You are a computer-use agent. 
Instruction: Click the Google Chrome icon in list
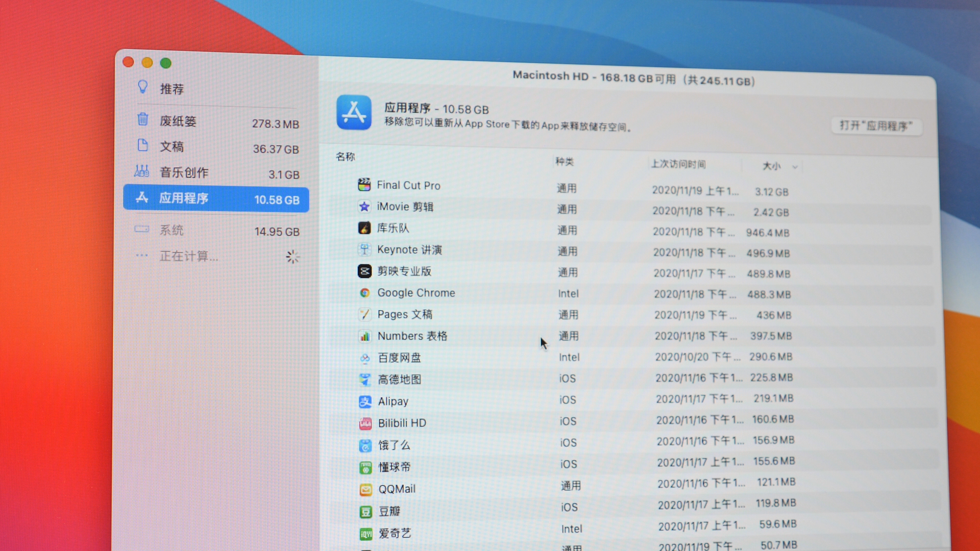point(364,293)
